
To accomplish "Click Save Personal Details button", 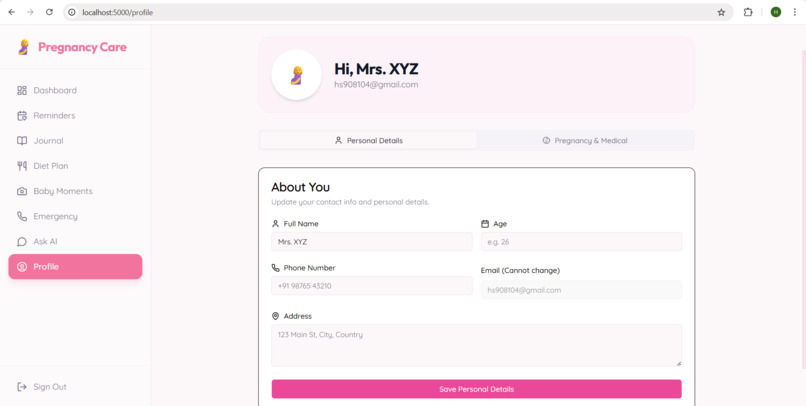I will point(477,389).
